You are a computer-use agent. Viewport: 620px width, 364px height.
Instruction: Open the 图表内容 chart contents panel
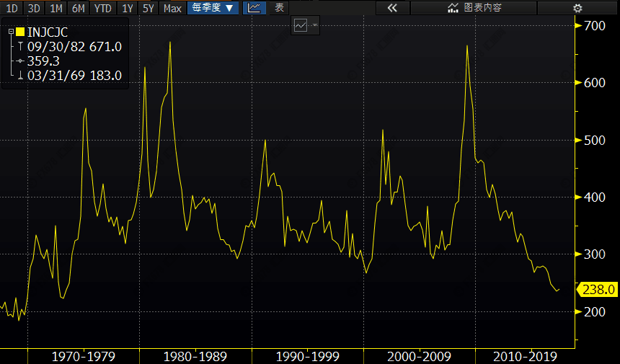474,8
